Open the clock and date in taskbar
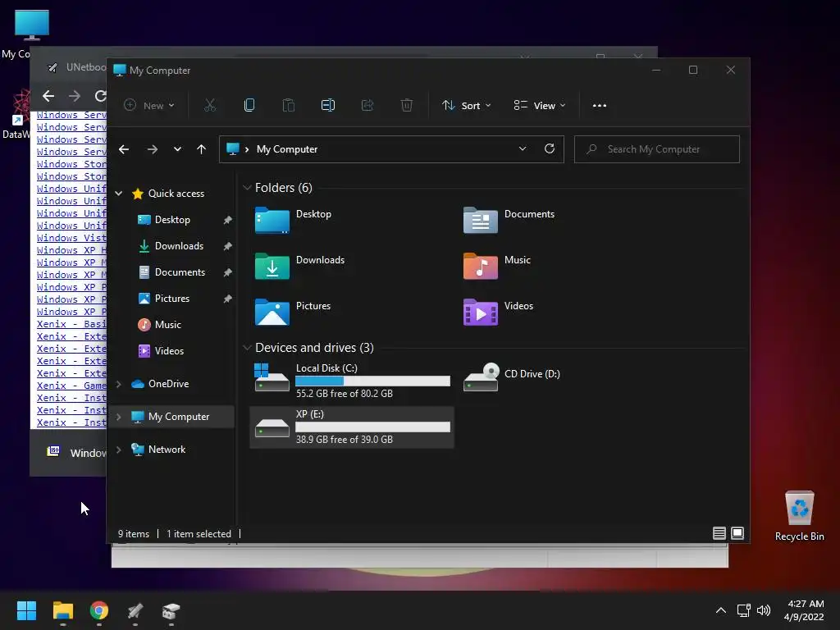Viewport: 840px width, 630px height. pos(804,610)
